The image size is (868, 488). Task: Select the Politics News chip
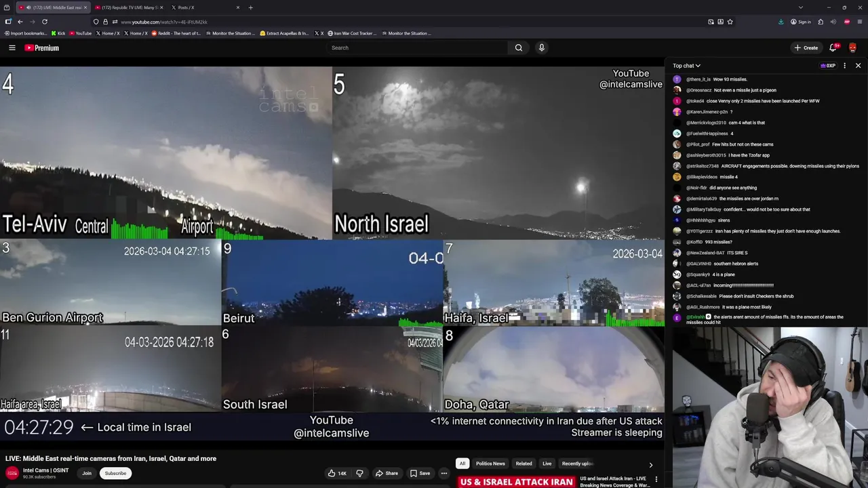point(490,464)
